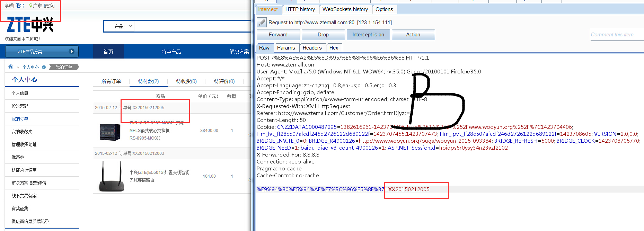Select the Headers request tab
This screenshot has height=231, width=644.
tap(312, 48)
